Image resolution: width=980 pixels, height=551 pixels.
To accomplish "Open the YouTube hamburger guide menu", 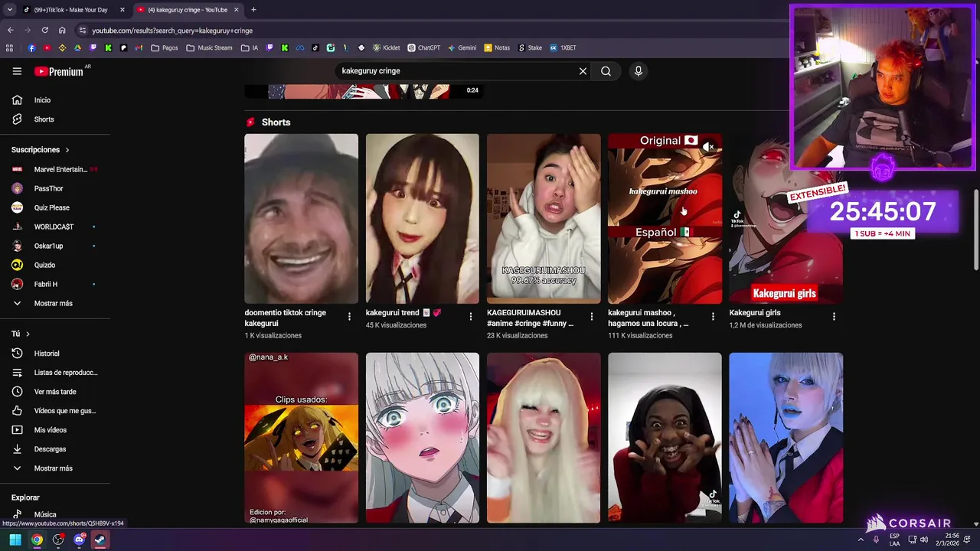I will [x=17, y=71].
